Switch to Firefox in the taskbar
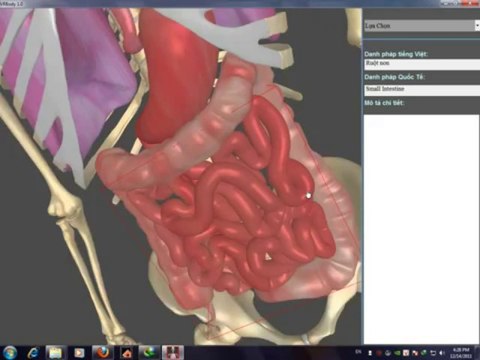Image resolution: width=480 pixels, height=360 pixels. click(x=103, y=353)
